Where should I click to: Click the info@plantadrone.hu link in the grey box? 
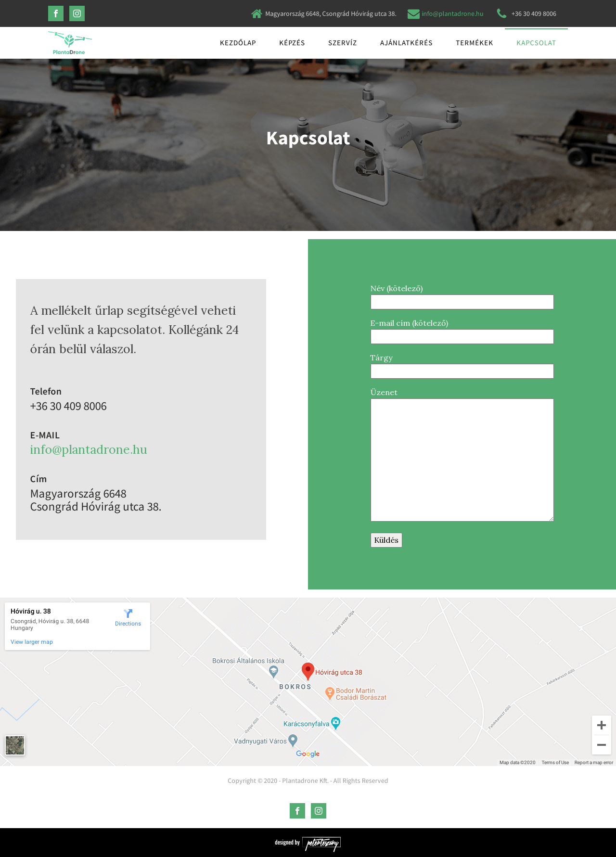pos(89,449)
